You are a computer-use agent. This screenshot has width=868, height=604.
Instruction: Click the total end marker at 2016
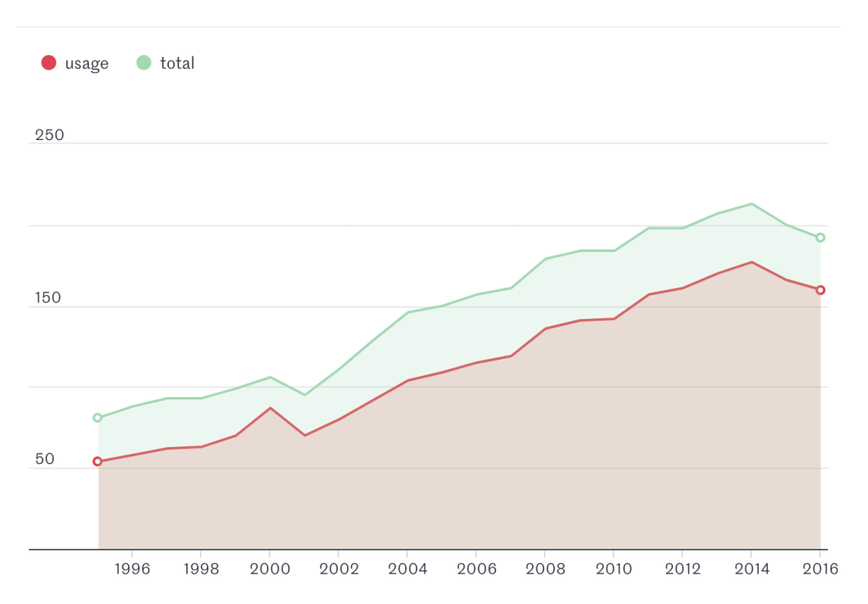click(x=820, y=238)
